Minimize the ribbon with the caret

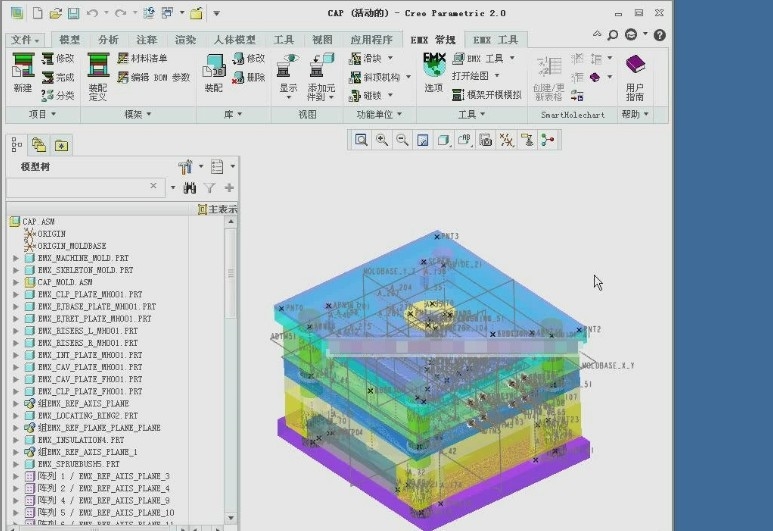coord(597,34)
